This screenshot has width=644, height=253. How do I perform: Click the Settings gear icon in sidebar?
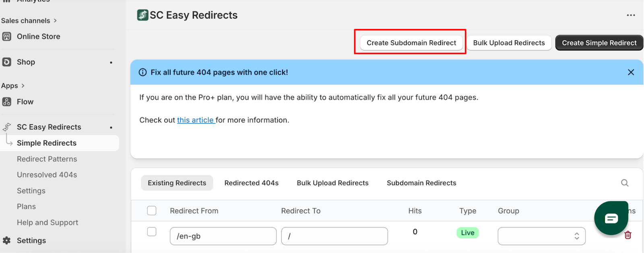[7, 241]
